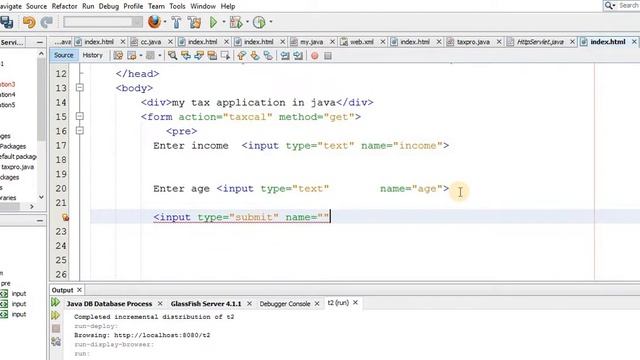Jump to previous bookmark
This screenshot has height=360, width=640.
pyautogui.click(x=242, y=56)
